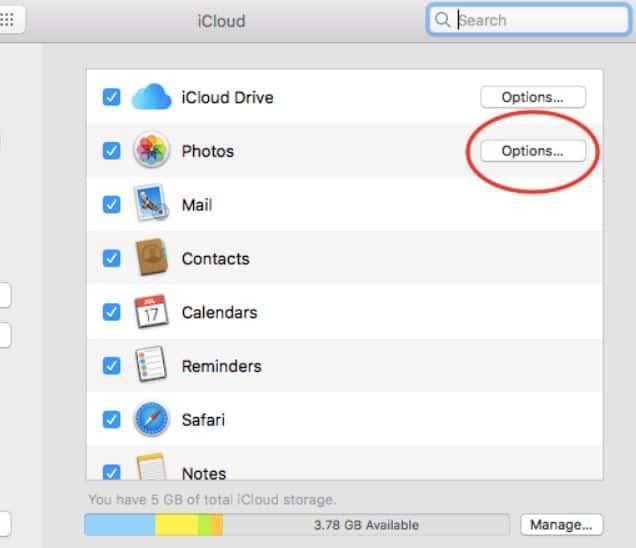Screen dimensions: 636x548
Task: Click the Calendars icon
Action: click(x=153, y=312)
